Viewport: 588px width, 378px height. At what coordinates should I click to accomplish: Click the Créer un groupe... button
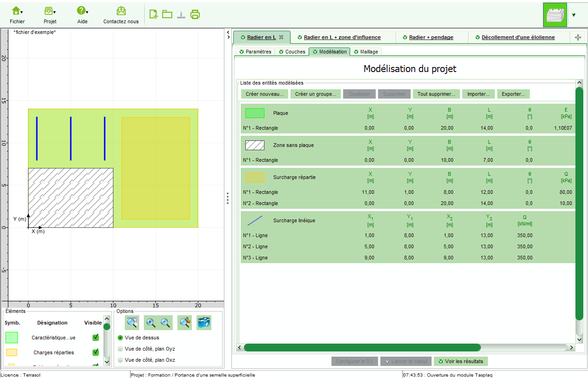(316, 94)
